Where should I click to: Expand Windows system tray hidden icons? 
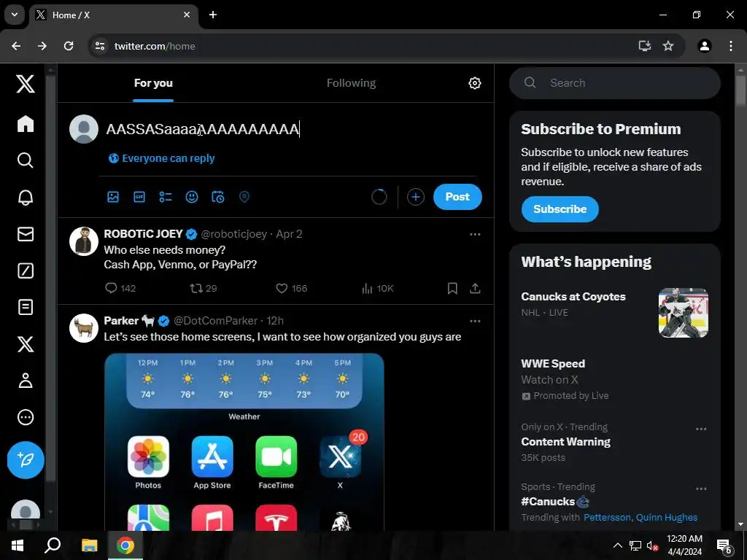(x=617, y=545)
